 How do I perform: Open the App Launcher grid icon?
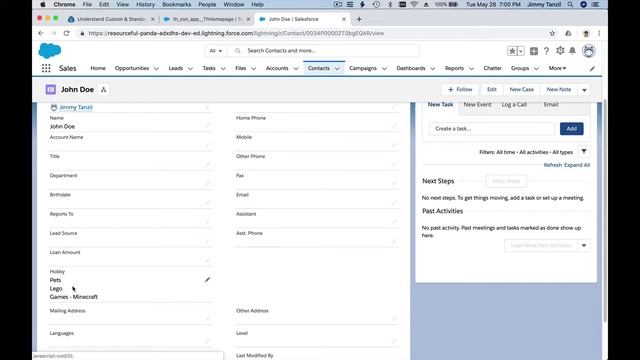click(46, 68)
